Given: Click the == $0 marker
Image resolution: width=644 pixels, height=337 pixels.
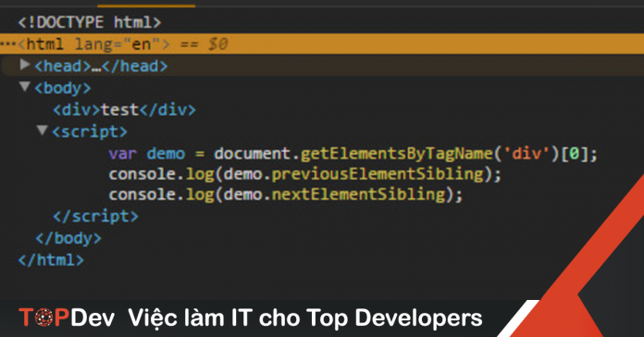Looking at the screenshot, I should (204, 44).
